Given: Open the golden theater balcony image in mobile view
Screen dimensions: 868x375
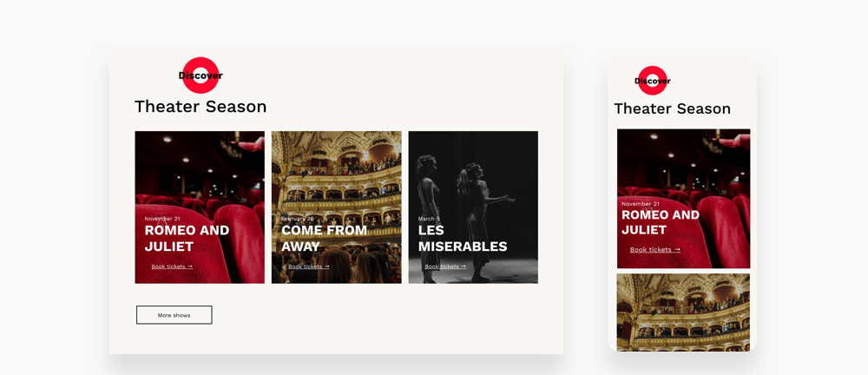Looking at the screenshot, I should [683, 312].
